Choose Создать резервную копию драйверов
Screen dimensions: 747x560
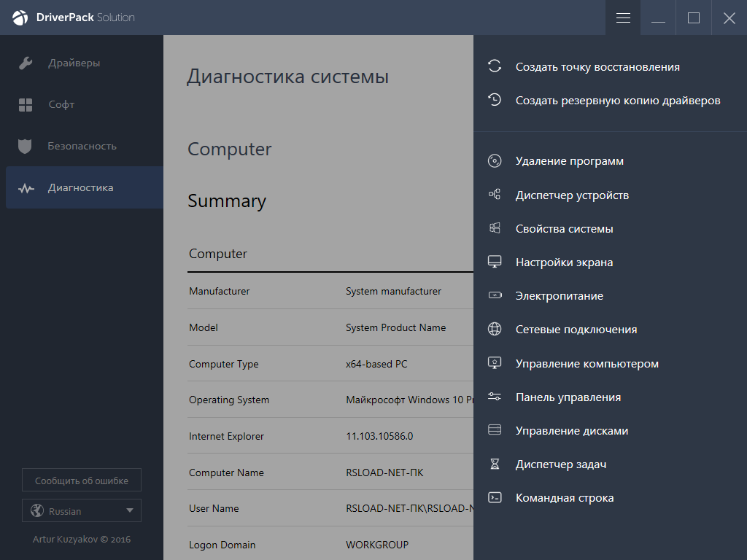pos(617,101)
